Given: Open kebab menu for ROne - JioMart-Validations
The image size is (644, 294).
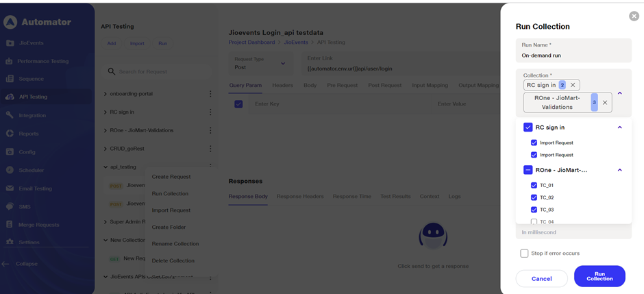Looking at the screenshot, I should pyautogui.click(x=210, y=130).
